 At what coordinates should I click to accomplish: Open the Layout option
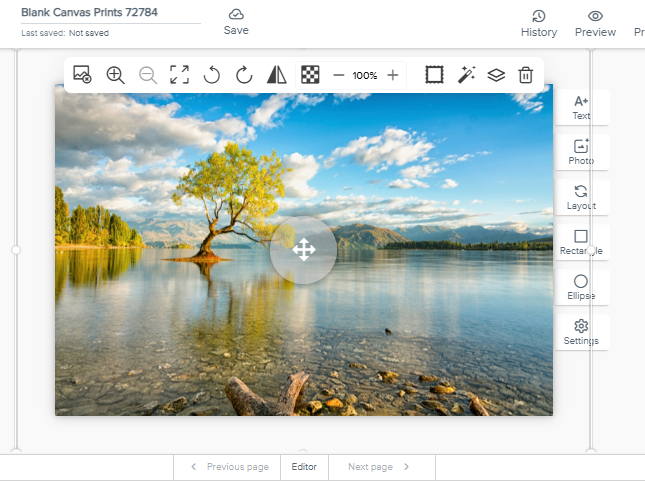coord(581,197)
